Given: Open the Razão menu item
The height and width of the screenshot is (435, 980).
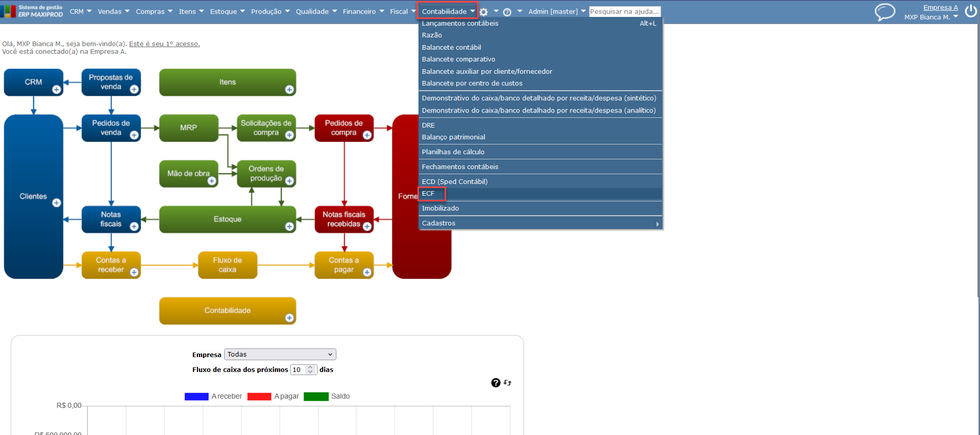Looking at the screenshot, I should click(x=541, y=35).
